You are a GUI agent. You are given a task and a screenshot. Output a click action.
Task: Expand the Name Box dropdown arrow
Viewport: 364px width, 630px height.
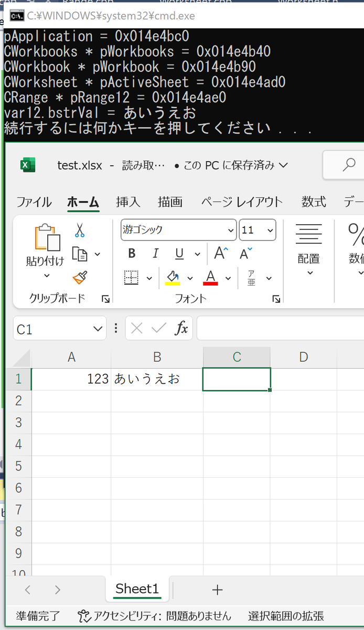click(98, 329)
